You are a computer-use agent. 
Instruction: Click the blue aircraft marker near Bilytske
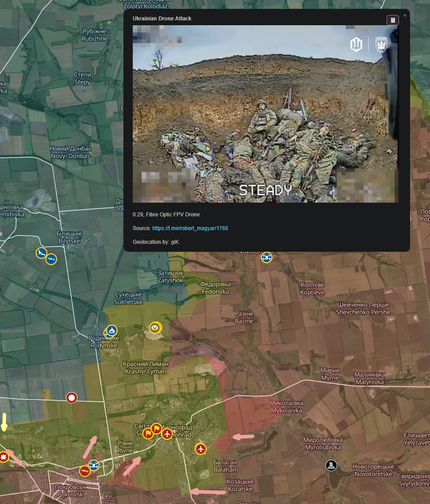coord(42,253)
